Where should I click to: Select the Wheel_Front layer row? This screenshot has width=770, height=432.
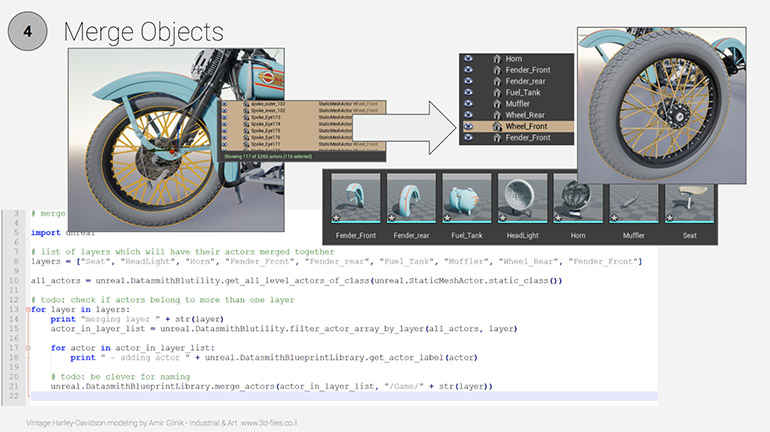(528, 127)
